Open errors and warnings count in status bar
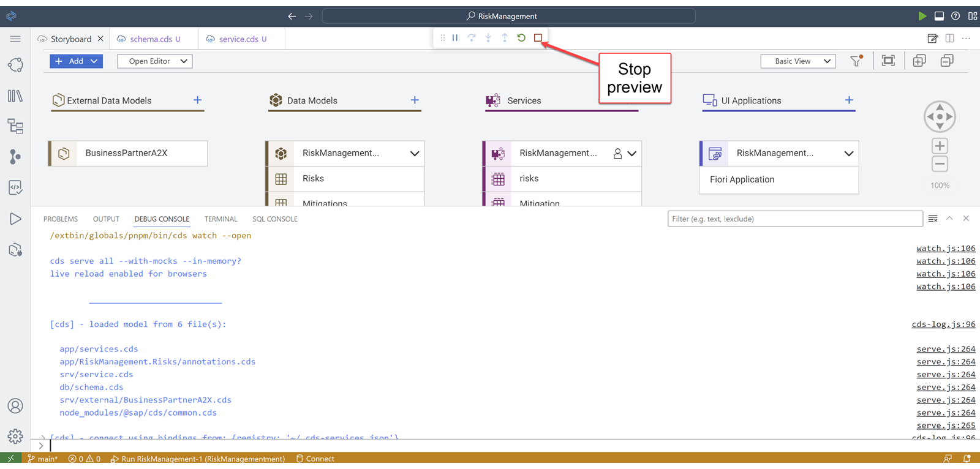 (x=85, y=459)
